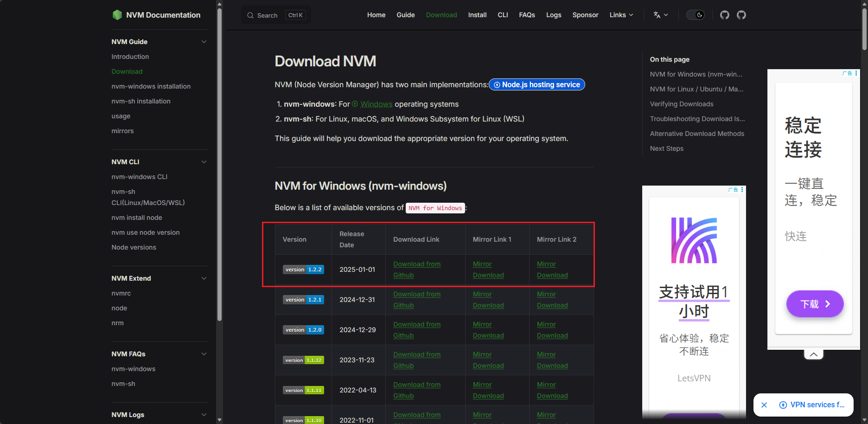Open Logs in the top navigation
868x424 pixels.
click(x=554, y=15)
